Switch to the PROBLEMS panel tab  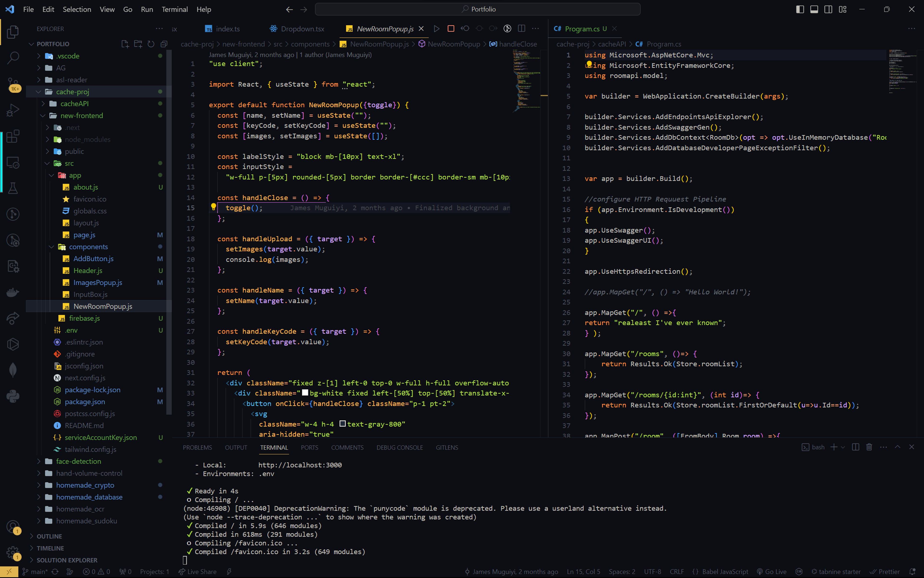[x=197, y=447]
